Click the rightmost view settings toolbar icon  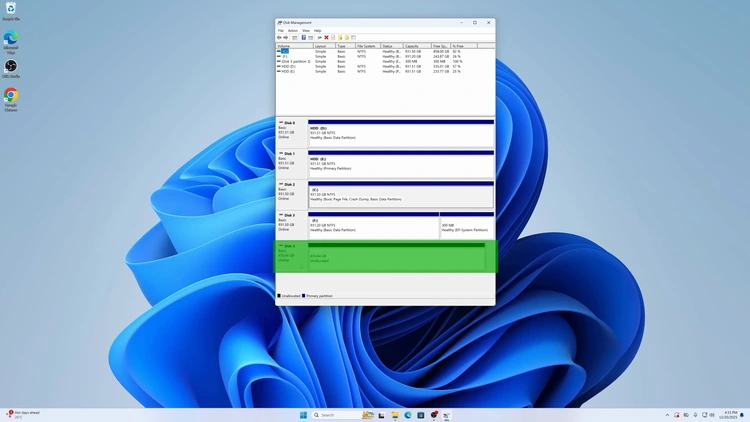click(x=353, y=37)
